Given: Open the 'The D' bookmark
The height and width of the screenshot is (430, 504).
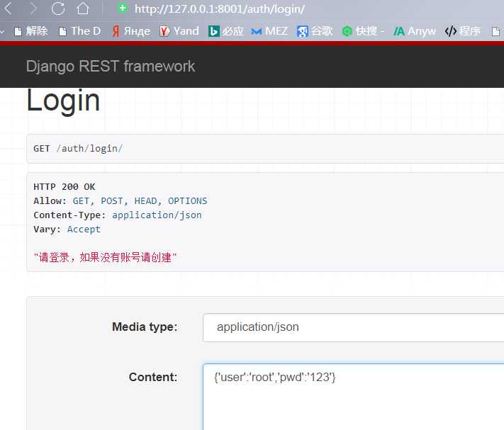Looking at the screenshot, I should [80, 31].
